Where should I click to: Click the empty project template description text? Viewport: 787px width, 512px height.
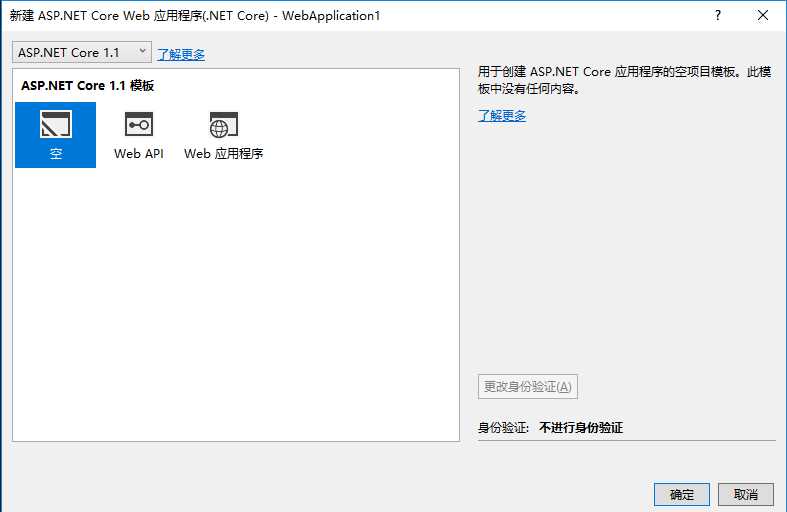pyautogui.click(x=624, y=80)
